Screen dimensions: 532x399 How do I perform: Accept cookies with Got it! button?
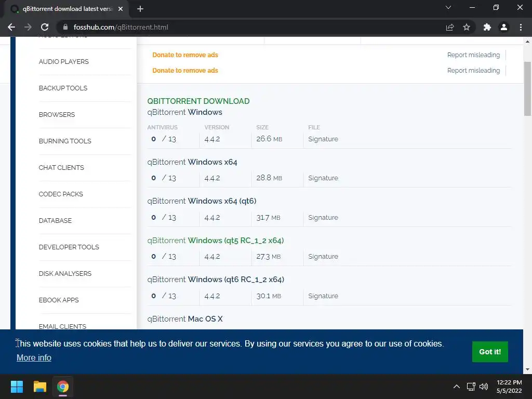click(x=490, y=352)
